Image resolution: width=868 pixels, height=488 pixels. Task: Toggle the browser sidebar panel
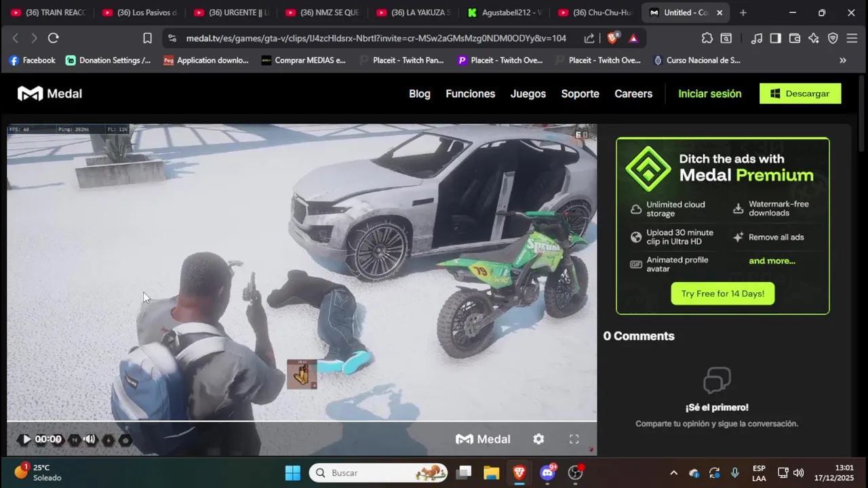(x=776, y=38)
